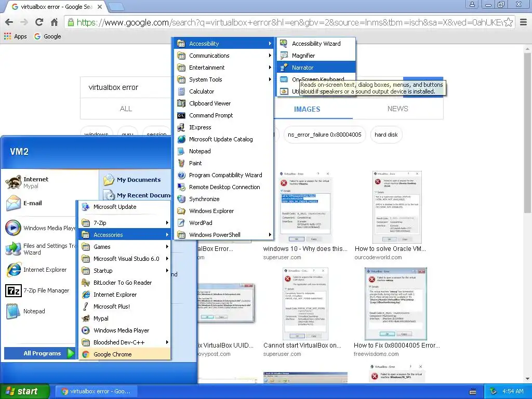The height and width of the screenshot is (399, 532).
Task: Bookmark this page with star icon
Action: (x=508, y=22)
